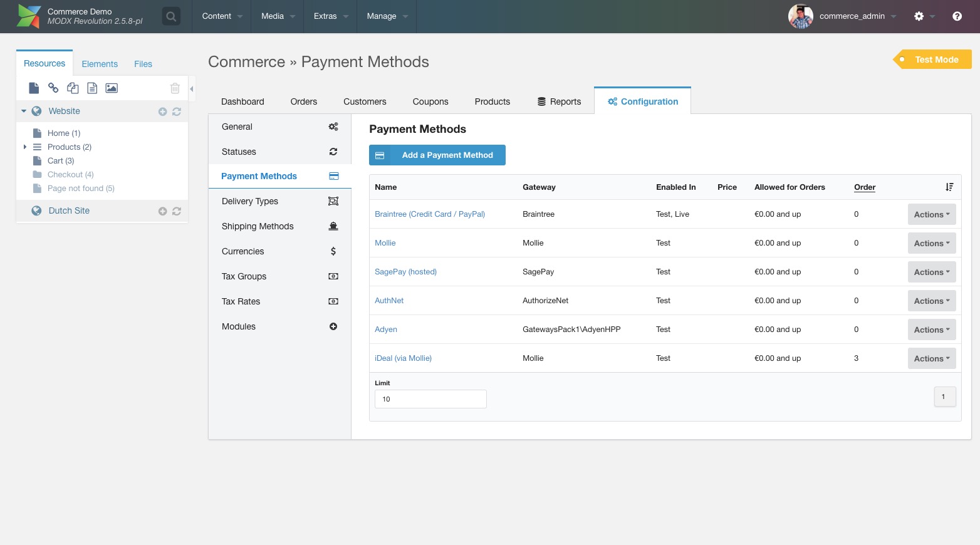Viewport: 980px width, 545px height.
Task: Click the media browser image icon
Action: [112, 88]
